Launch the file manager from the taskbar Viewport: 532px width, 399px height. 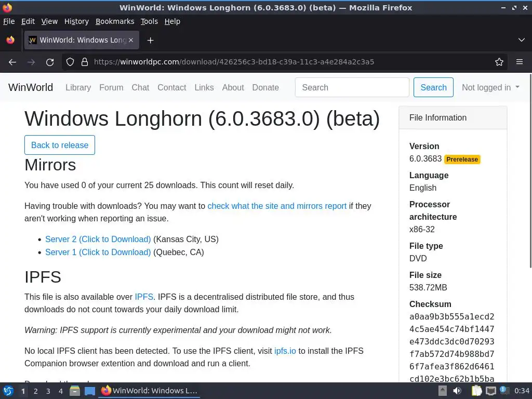click(x=75, y=391)
